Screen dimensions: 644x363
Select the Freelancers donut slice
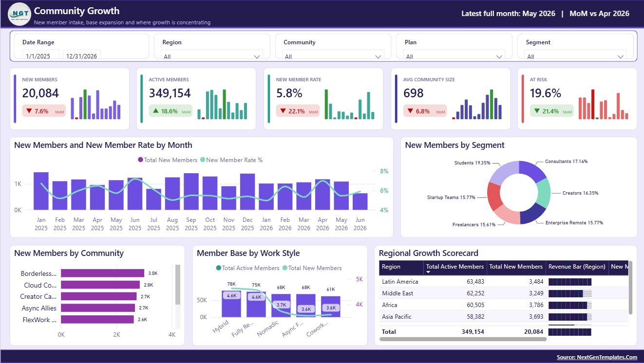pyautogui.click(x=507, y=215)
